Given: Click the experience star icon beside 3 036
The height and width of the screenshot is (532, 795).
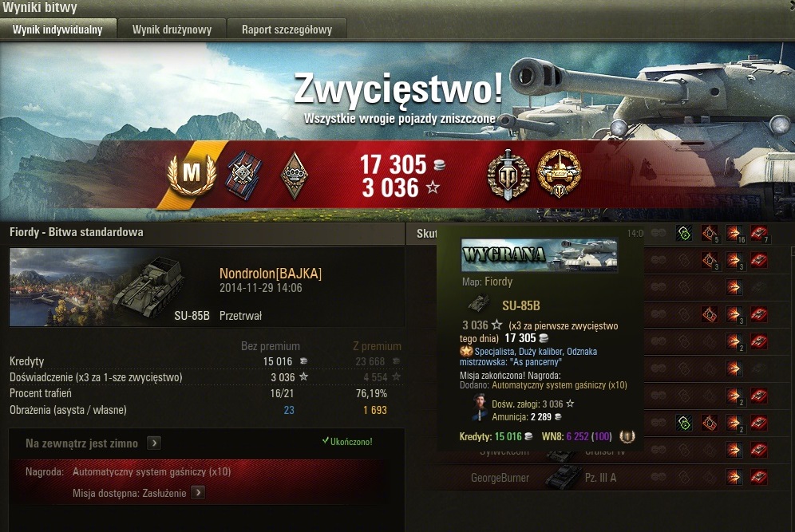Looking at the screenshot, I should pos(433,188).
